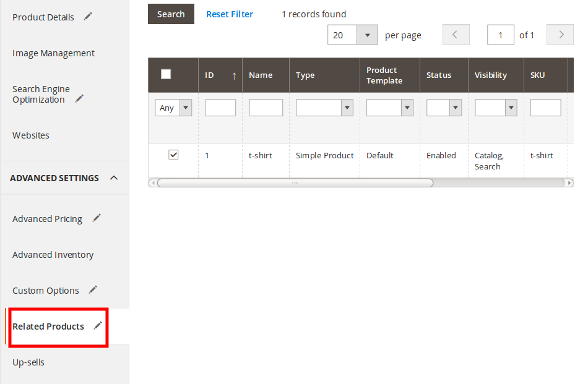Image resolution: width=588 pixels, height=384 pixels.
Task: Open the Image Management tab
Action: pyautogui.click(x=53, y=53)
